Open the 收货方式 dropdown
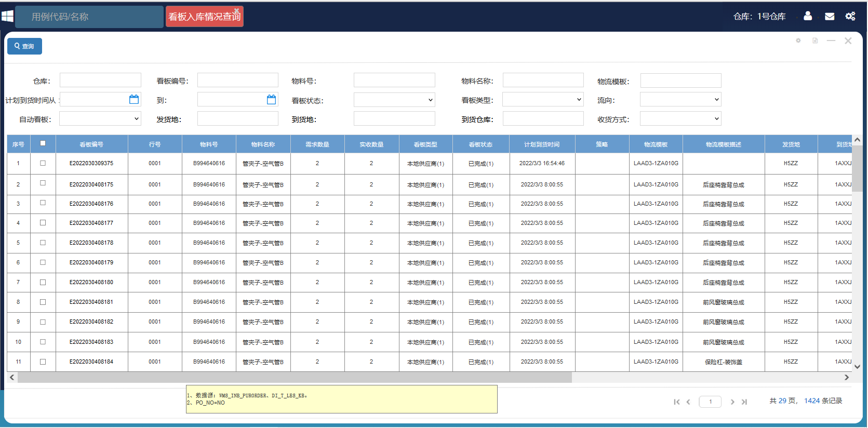Screen dimensions: 868x428 (x=680, y=119)
